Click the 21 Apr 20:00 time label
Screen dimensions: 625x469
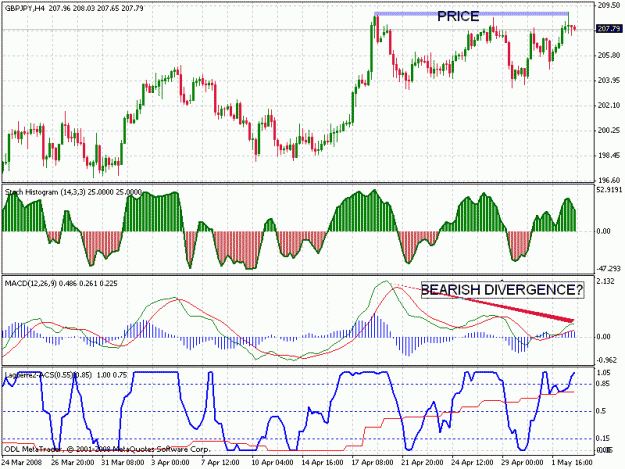(x=423, y=462)
